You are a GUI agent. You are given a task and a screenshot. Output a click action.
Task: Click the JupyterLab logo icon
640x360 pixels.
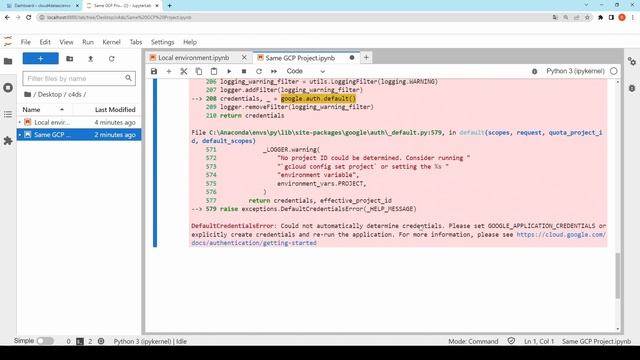point(8,41)
